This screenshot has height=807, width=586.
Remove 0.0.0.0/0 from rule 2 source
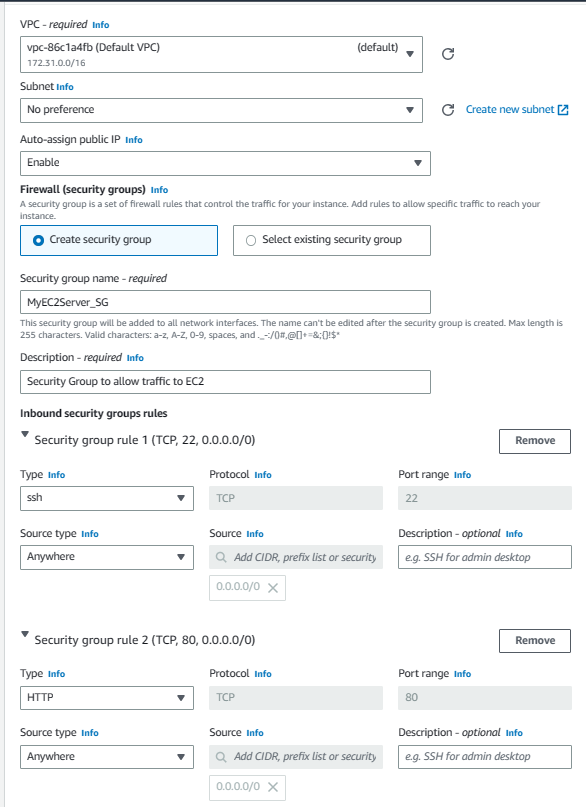tap(273, 787)
